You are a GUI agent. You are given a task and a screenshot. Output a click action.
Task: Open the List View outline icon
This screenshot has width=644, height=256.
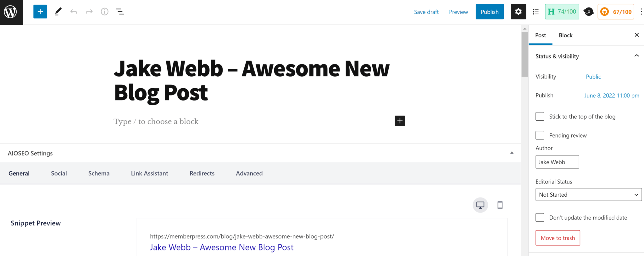(x=120, y=12)
